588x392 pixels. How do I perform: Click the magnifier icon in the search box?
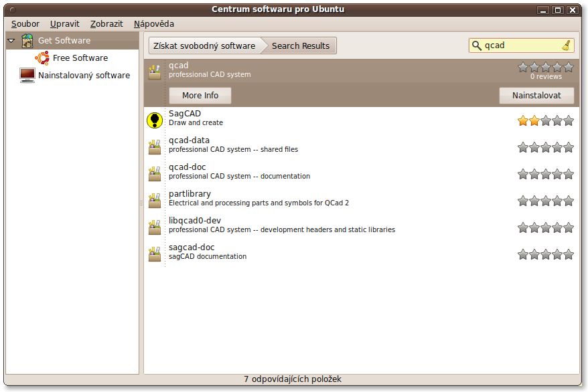476,45
